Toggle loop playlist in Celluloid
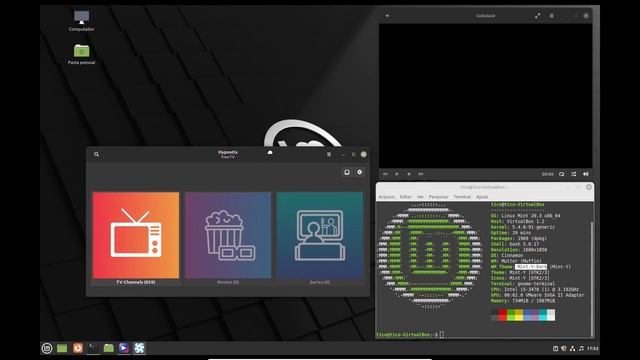 (562, 174)
